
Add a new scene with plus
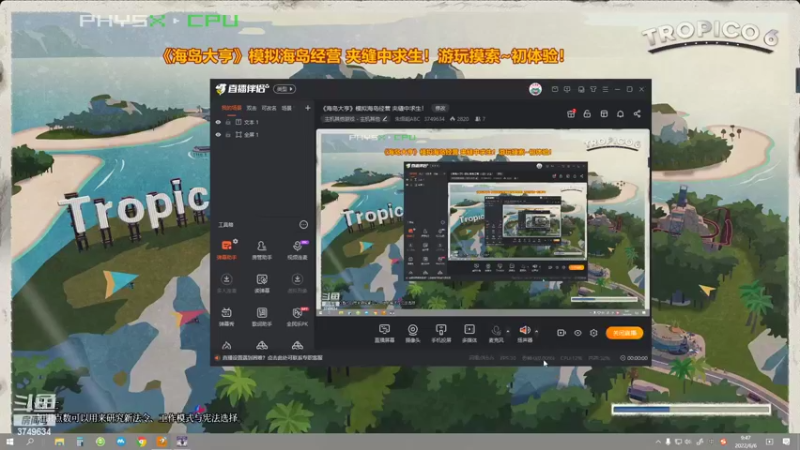tap(308, 108)
